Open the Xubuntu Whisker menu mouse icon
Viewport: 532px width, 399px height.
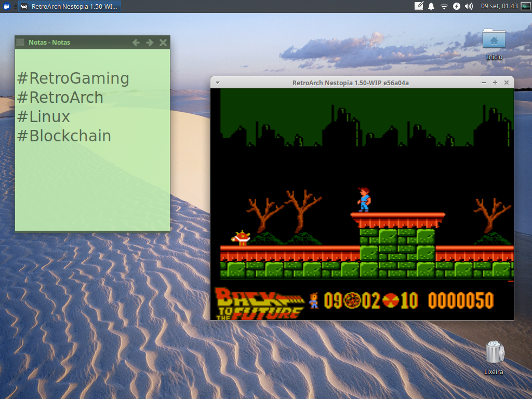(6, 6)
